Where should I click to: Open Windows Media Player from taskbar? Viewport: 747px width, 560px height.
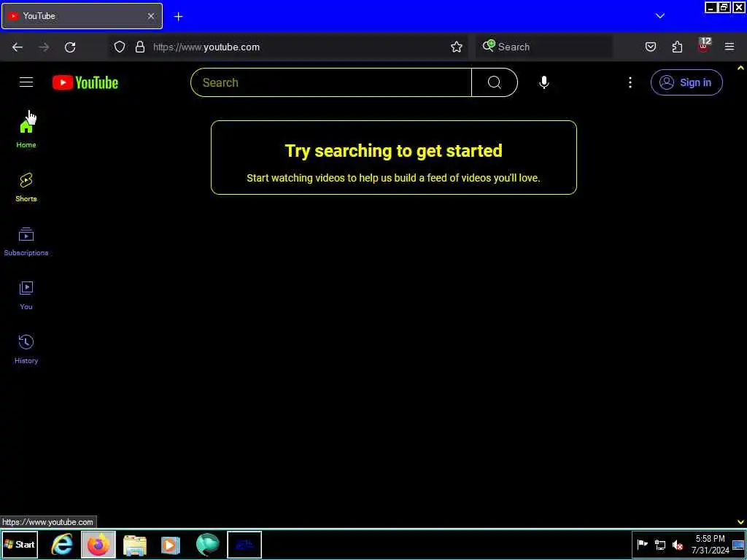tap(171, 545)
